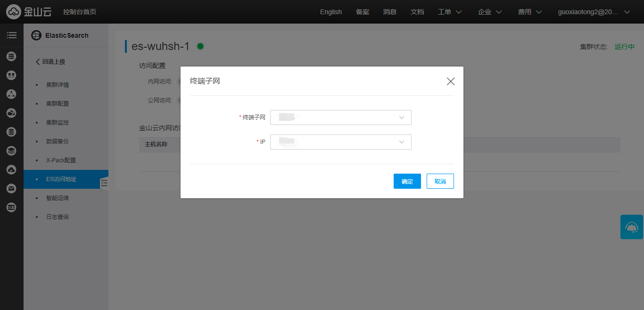
Task: Click the stacked layers icon in the left rail
Action: (12, 151)
